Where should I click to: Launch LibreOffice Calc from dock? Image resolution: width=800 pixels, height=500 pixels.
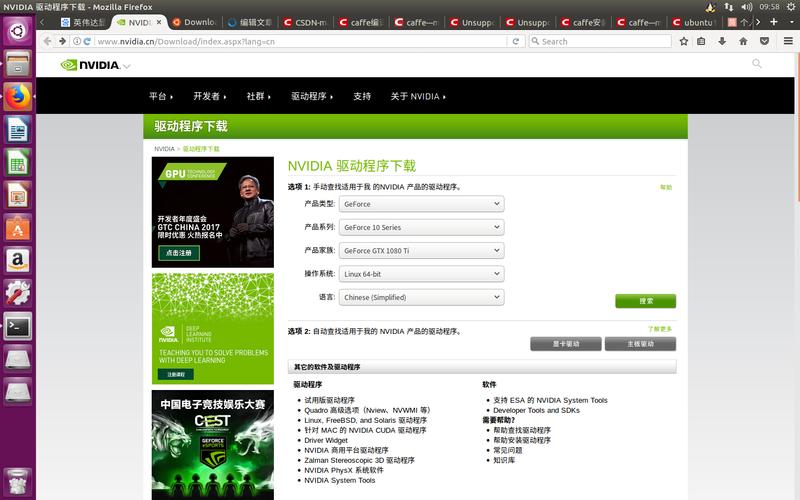18,162
